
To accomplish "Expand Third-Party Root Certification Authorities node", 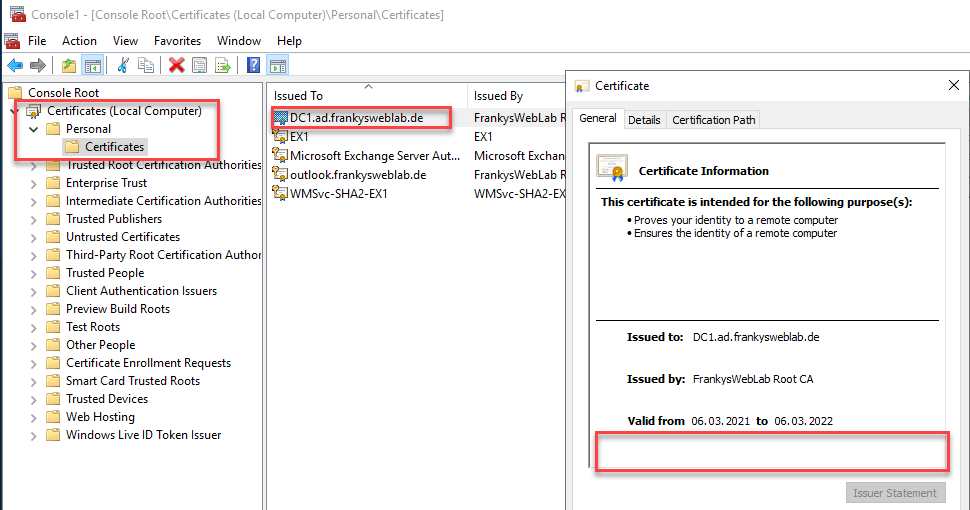I will click(33, 256).
